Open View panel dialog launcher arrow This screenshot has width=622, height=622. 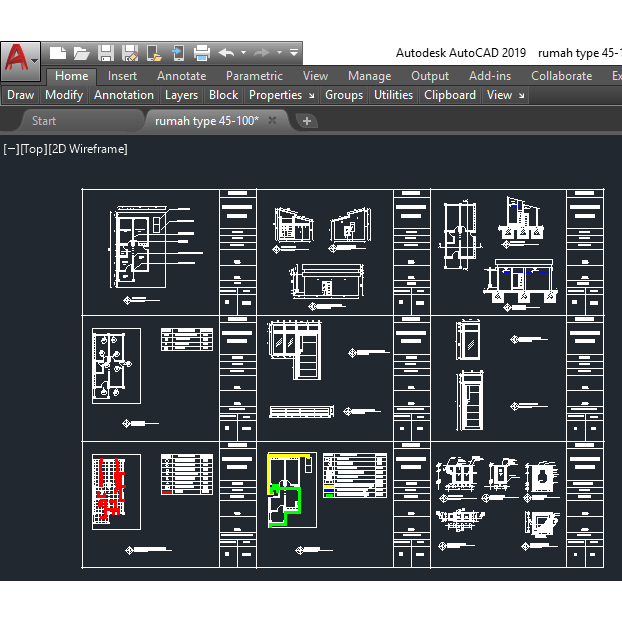pyautogui.click(x=522, y=96)
